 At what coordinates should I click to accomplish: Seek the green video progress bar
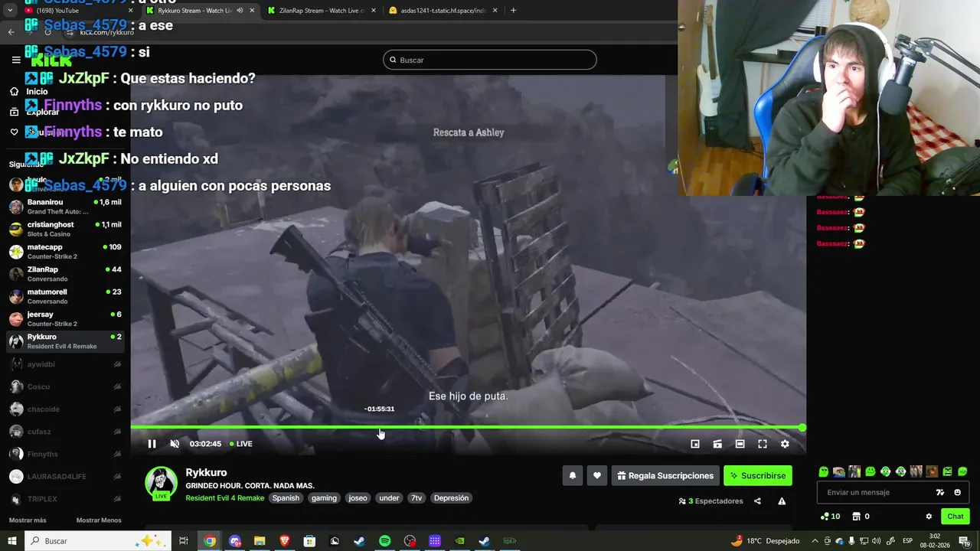(x=468, y=427)
